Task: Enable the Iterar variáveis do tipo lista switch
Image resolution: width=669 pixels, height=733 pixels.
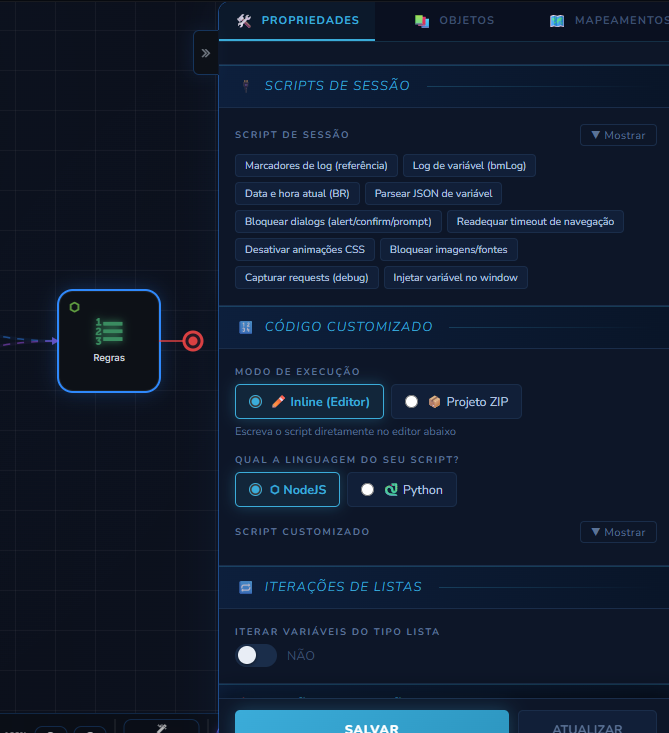Action: pyautogui.click(x=256, y=655)
